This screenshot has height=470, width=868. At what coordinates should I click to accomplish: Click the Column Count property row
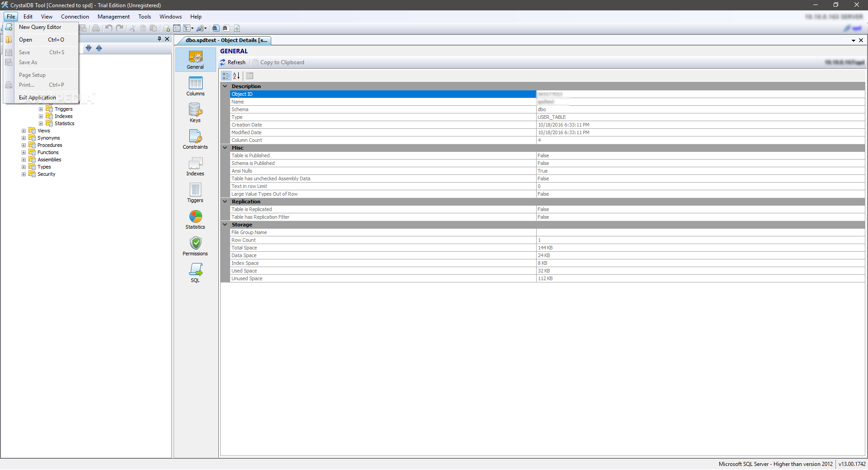tap(547, 140)
